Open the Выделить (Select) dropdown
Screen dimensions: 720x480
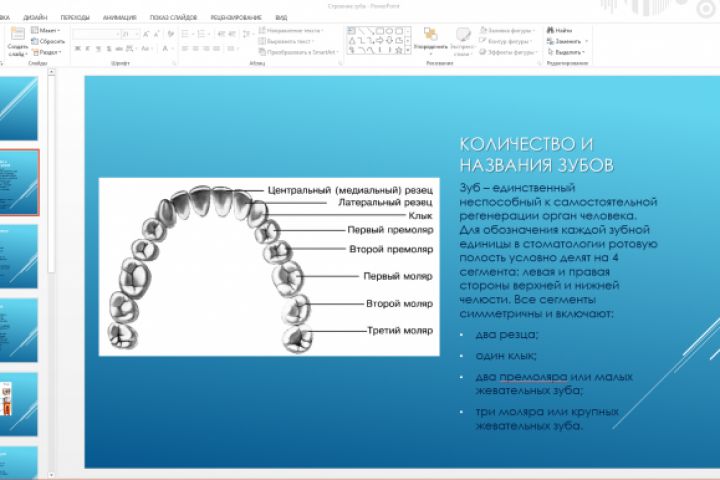click(x=566, y=52)
